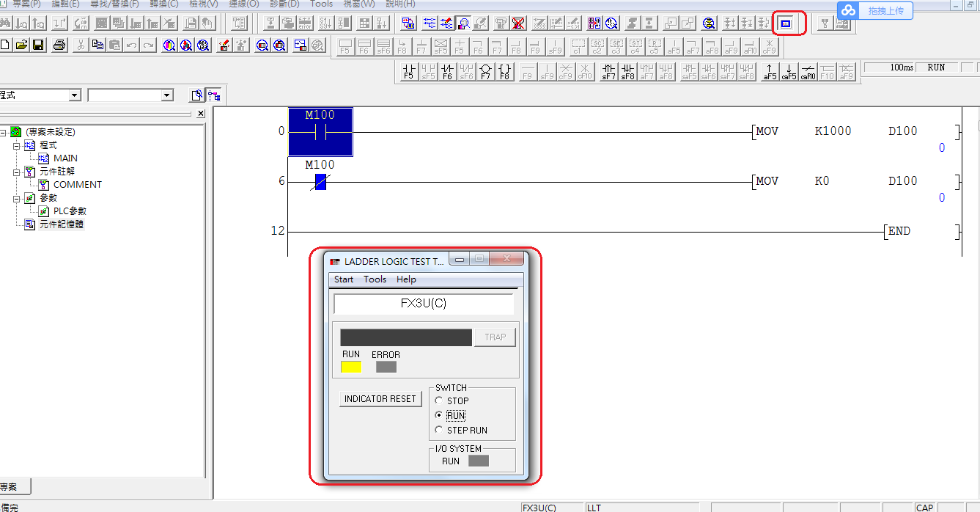980x512 pixels.
Task: Select the STEP RUN radio option
Action: click(x=439, y=430)
